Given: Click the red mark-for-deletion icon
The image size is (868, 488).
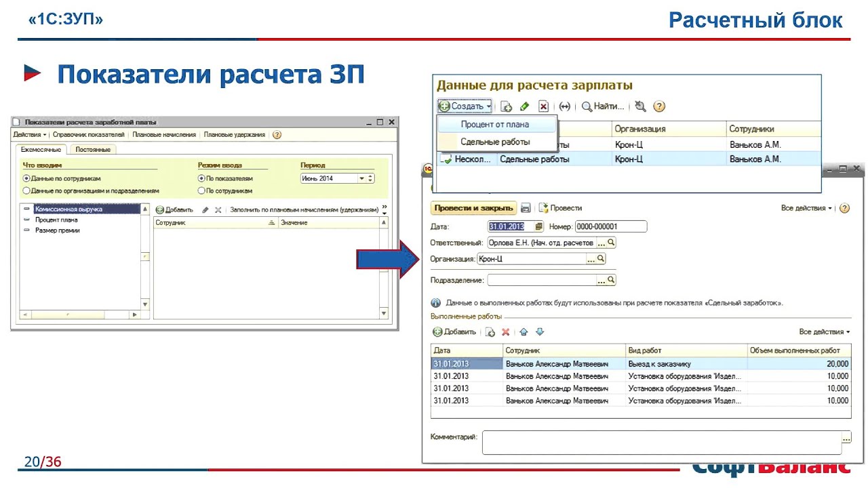Looking at the screenshot, I should click(x=543, y=106).
